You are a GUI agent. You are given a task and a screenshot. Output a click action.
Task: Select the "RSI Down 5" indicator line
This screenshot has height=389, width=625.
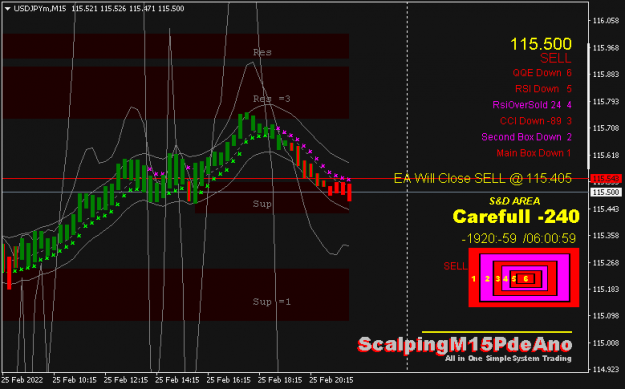click(543, 89)
